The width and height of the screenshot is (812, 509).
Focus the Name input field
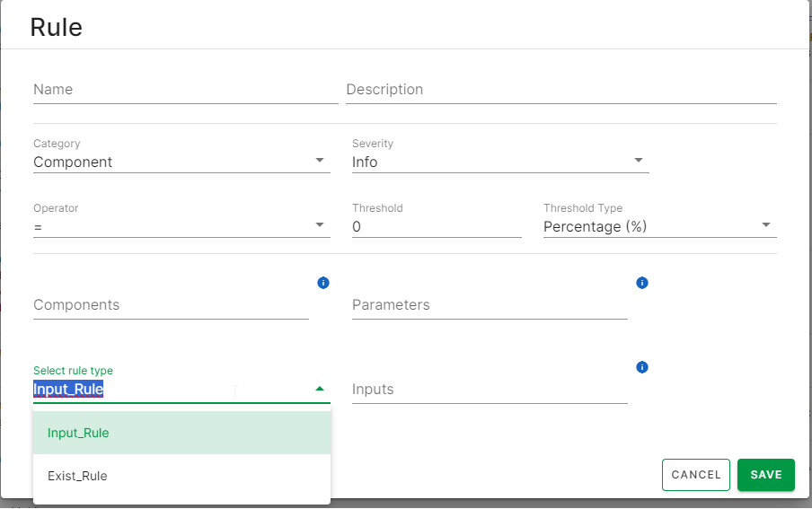coord(185,90)
